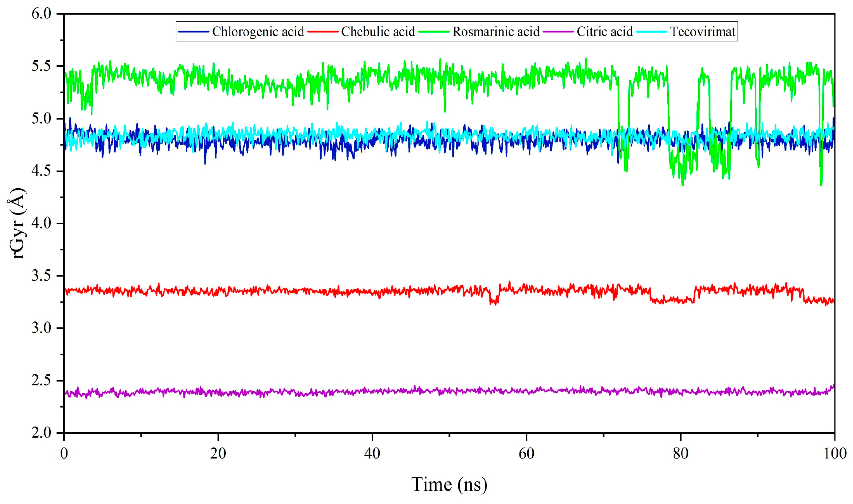Click the 80 x-axis tick label

point(680,454)
